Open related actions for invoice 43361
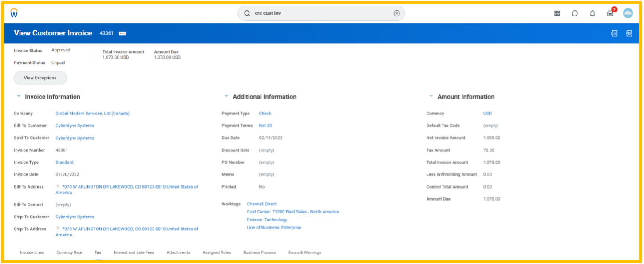The height and width of the screenshot is (264, 644). [x=122, y=33]
